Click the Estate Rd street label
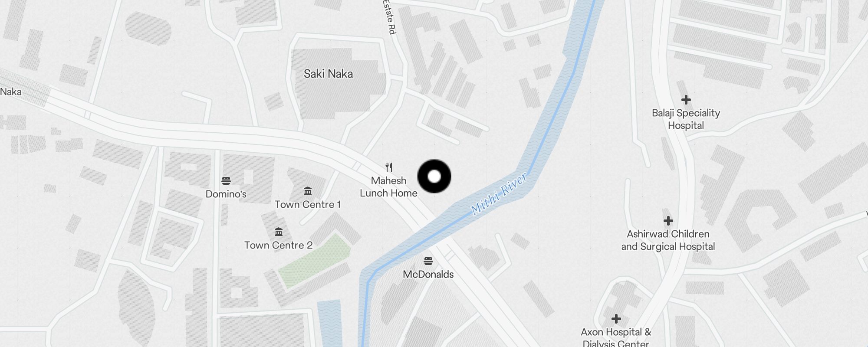The height and width of the screenshot is (347, 868). (390, 17)
